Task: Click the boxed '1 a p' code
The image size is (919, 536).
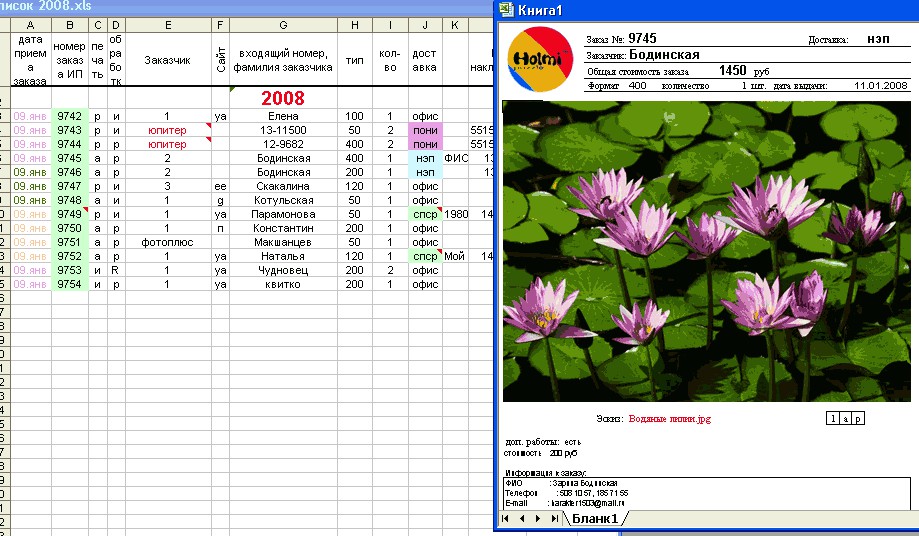Action: click(845, 418)
